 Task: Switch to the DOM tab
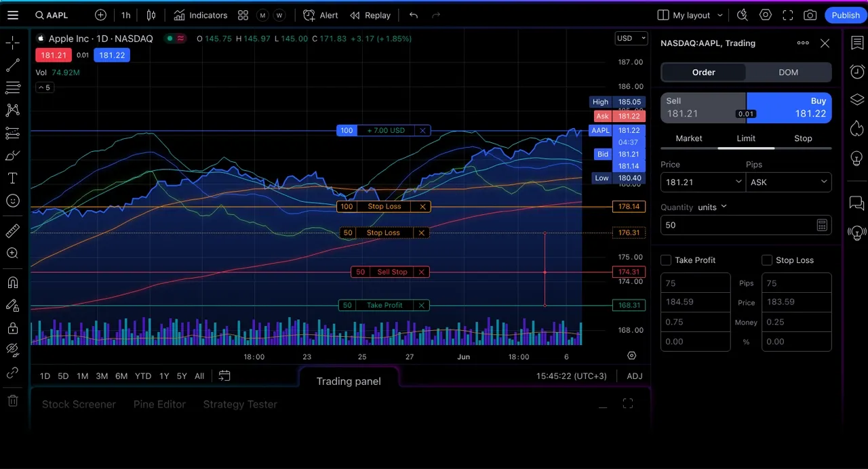click(x=788, y=72)
